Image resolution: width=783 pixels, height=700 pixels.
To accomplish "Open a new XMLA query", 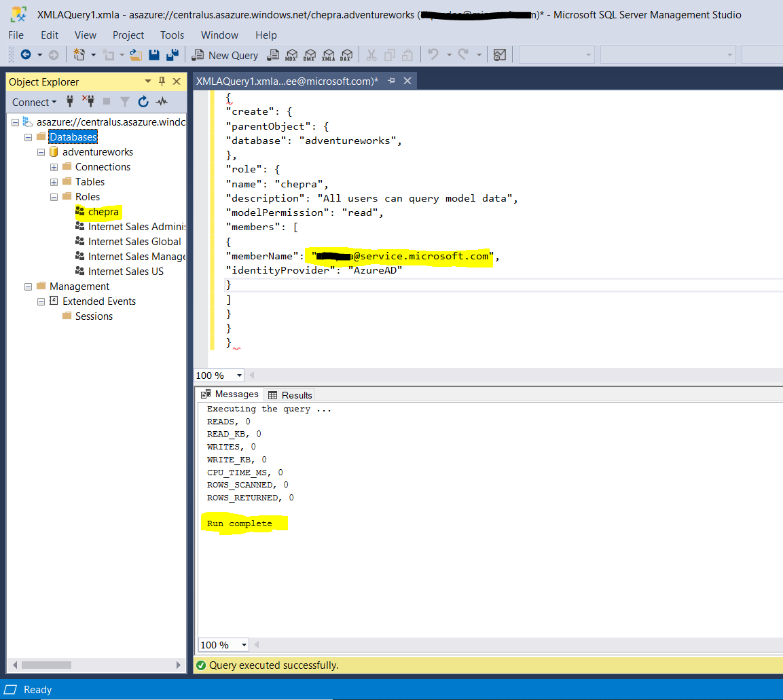I will 328,55.
